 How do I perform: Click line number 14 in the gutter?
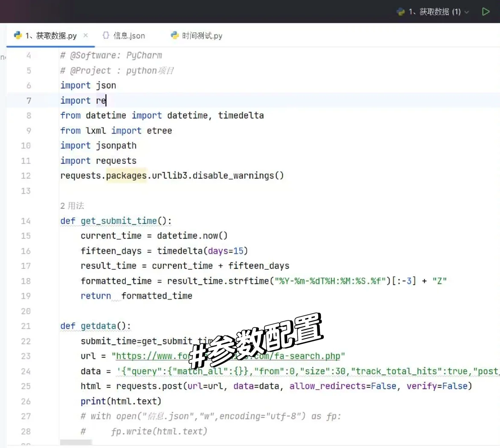26,221
